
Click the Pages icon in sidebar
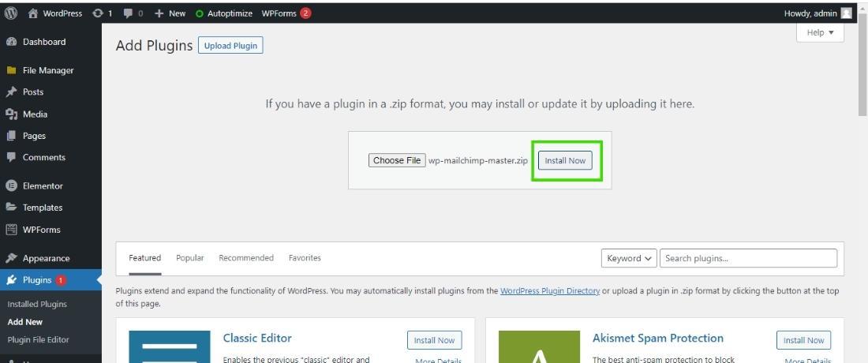(x=11, y=136)
